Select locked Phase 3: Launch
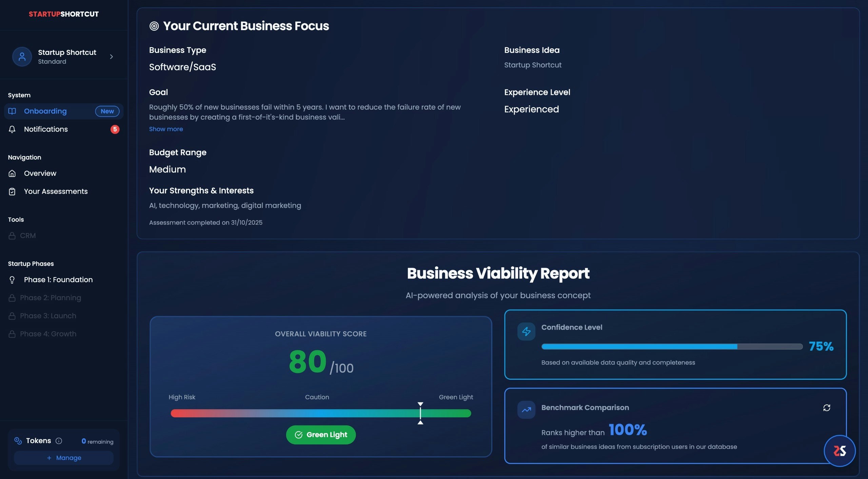 point(64,316)
